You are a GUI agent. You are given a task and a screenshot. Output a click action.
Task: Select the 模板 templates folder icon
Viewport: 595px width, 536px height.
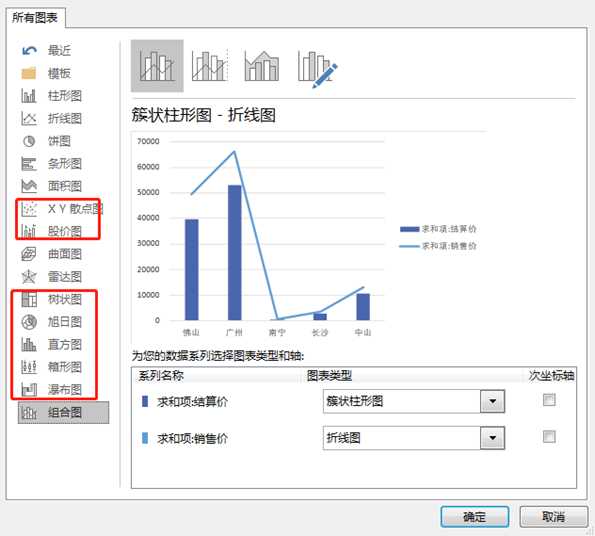point(29,73)
